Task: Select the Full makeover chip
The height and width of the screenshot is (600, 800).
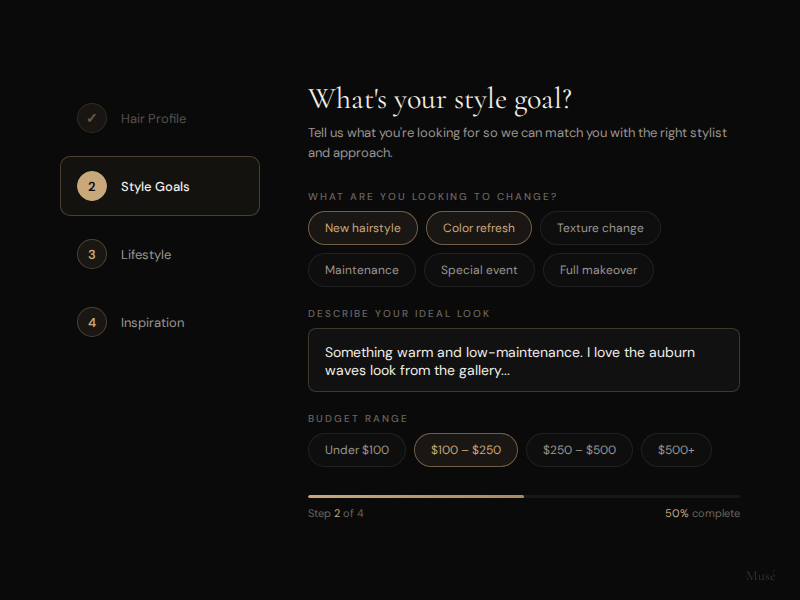Action: [x=598, y=270]
